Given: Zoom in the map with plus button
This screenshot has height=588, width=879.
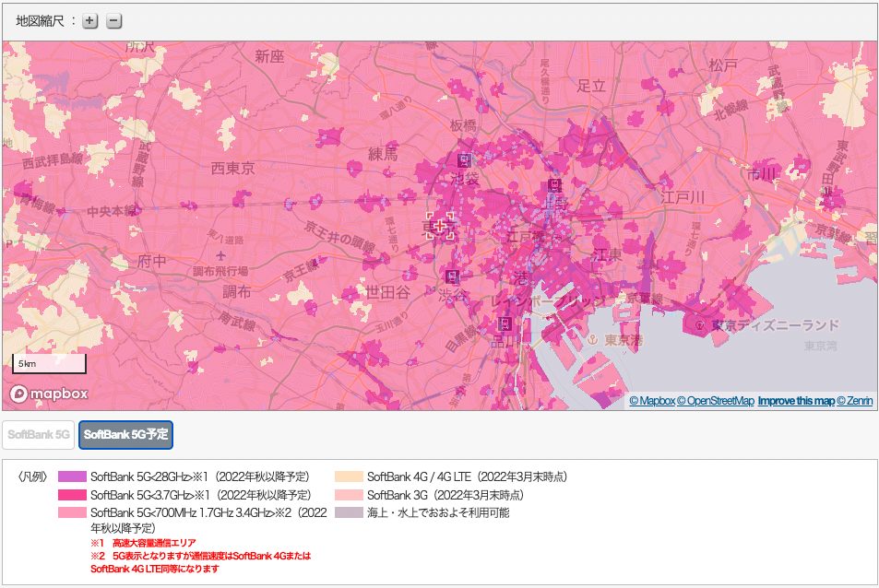Looking at the screenshot, I should tap(89, 21).
